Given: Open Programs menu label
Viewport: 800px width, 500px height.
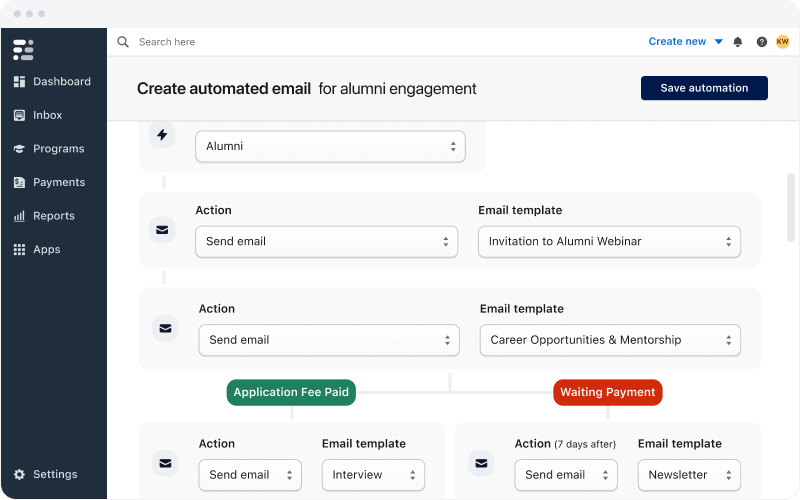Looking at the screenshot, I should tap(59, 149).
